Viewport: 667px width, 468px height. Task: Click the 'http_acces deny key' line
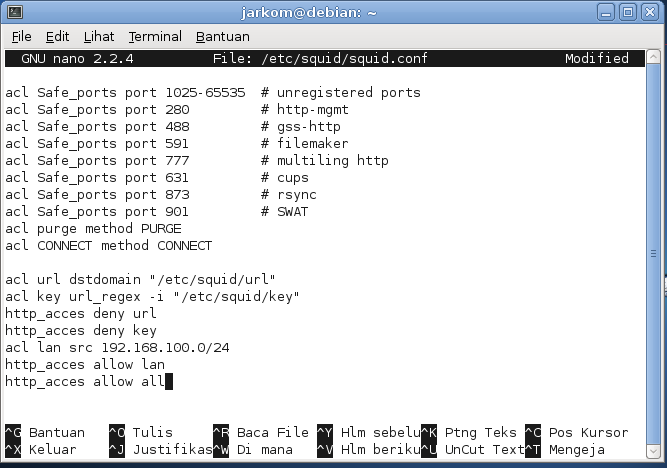click(x=81, y=331)
